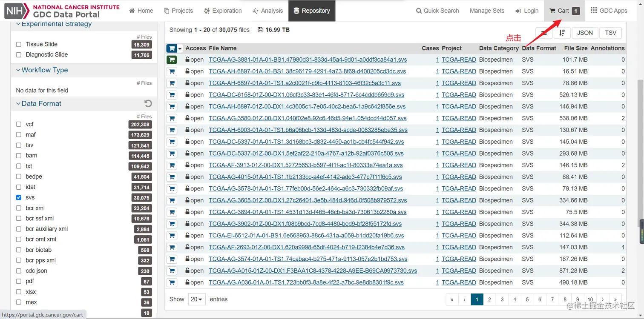Screen dimensions: 644x319
Task: Go to the first page of results
Action: (x=452, y=299)
